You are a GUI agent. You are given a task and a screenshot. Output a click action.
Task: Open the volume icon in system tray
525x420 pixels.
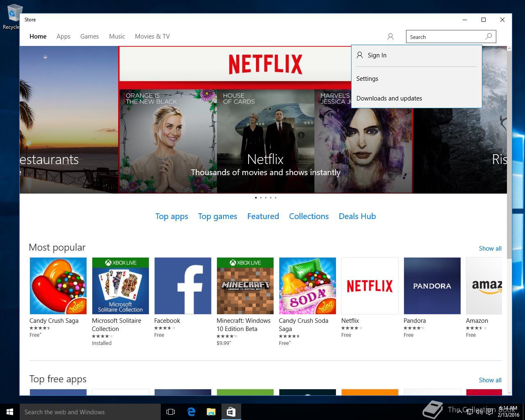pyautogui.click(x=479, y=412)
